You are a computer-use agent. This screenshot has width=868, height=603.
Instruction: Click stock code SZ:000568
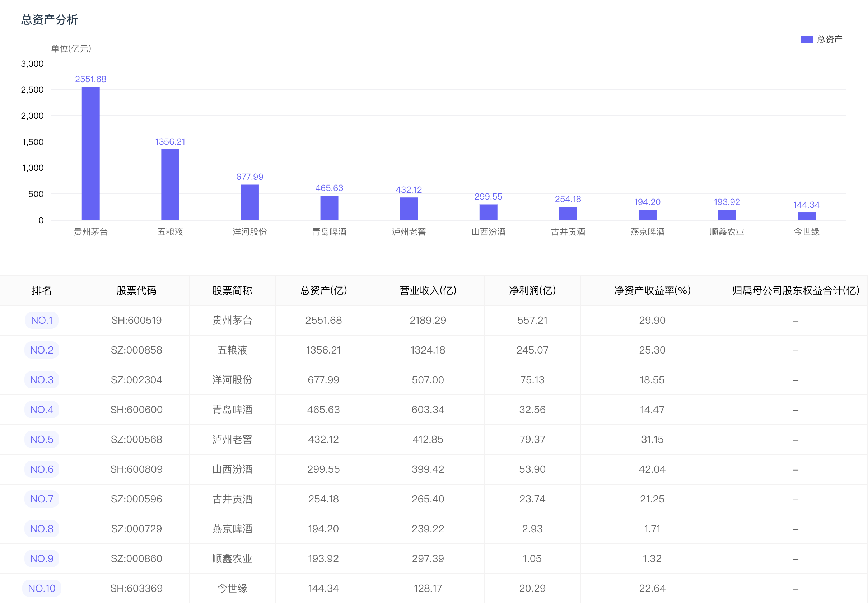(136, 440)
